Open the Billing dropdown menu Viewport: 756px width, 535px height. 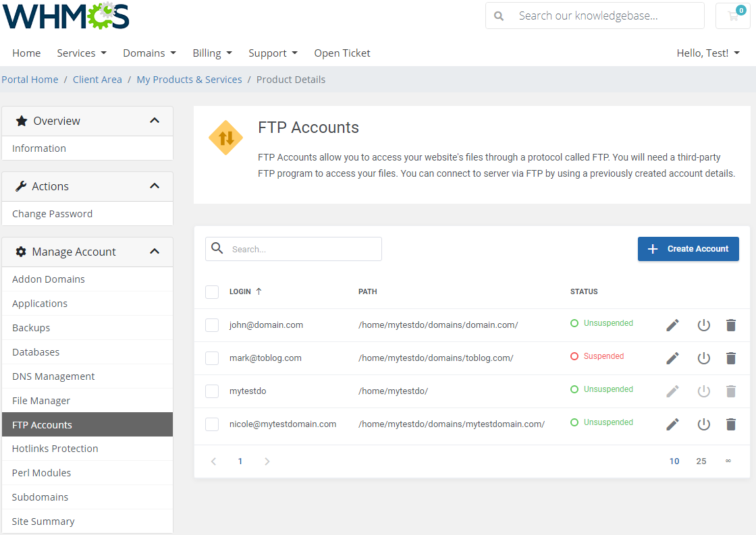point(212,53)
